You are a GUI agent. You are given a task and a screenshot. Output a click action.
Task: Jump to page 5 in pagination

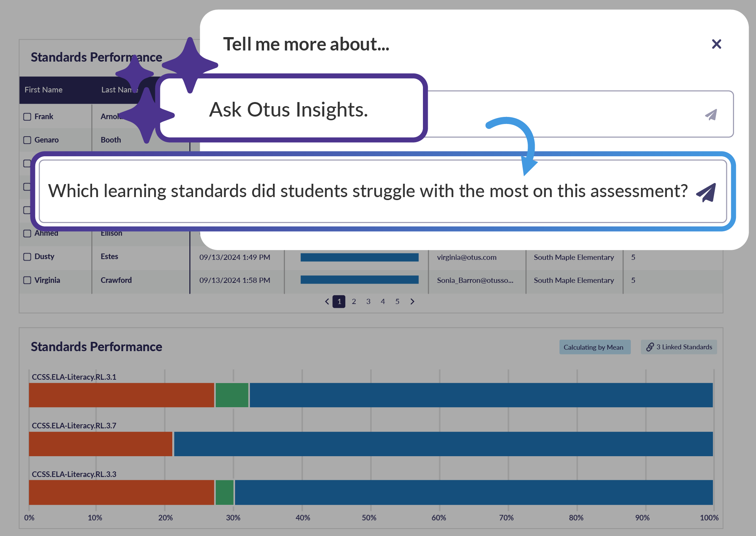[397, 301]
